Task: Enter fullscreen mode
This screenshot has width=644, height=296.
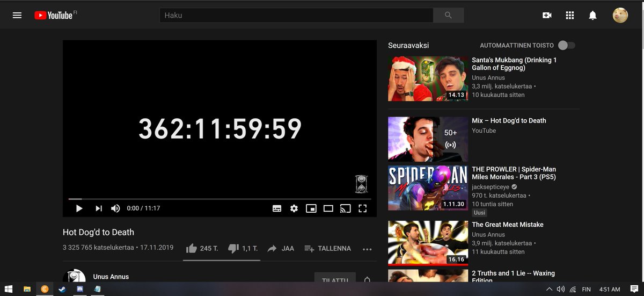Action: 363,208
